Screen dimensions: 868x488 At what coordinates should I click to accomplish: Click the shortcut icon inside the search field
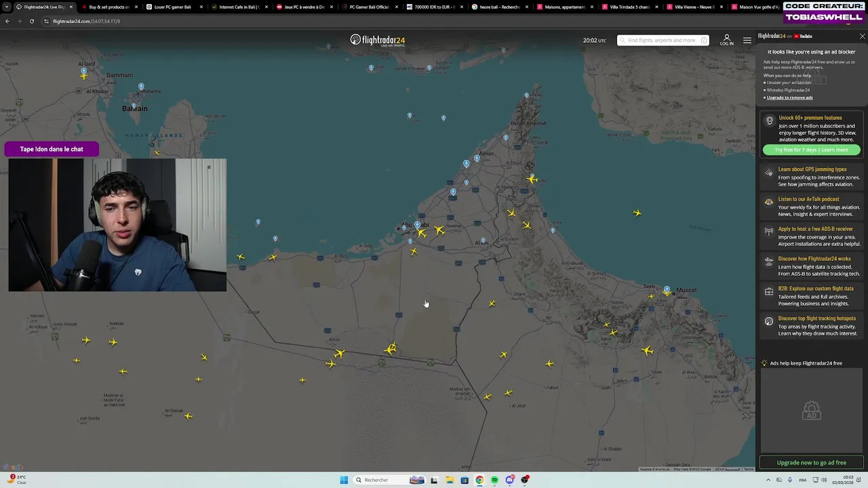pyautogui.click(x=703, y=41)
